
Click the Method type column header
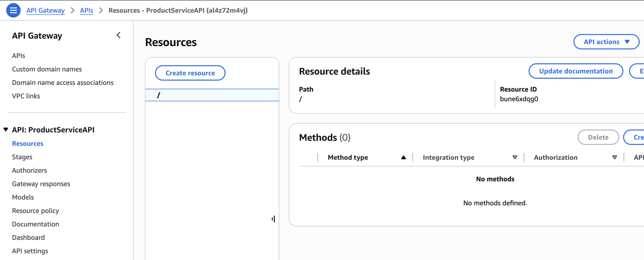[x=348, y=157]
